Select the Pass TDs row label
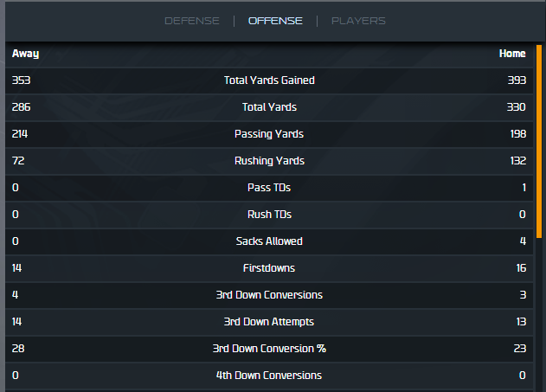This screenshot has height=392, width=546. click(x=269, y=188)
